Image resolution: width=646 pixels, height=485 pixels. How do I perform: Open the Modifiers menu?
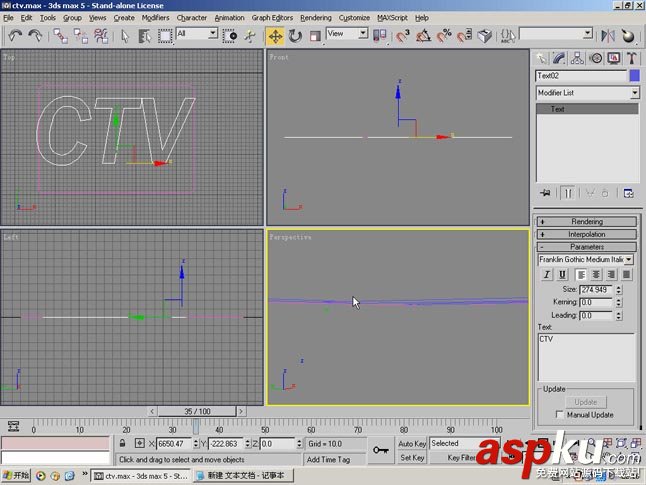click(155, 18)
